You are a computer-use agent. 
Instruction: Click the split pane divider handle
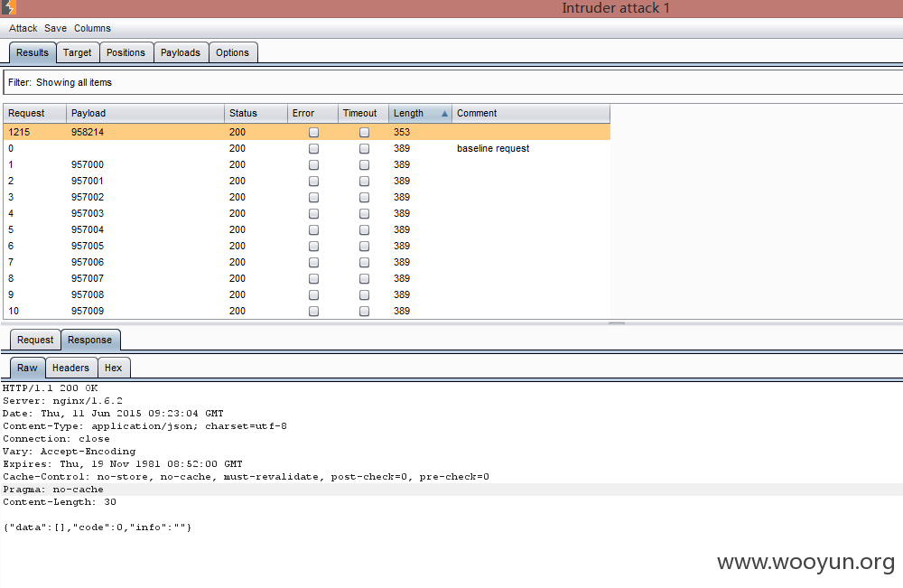(616, 323)
